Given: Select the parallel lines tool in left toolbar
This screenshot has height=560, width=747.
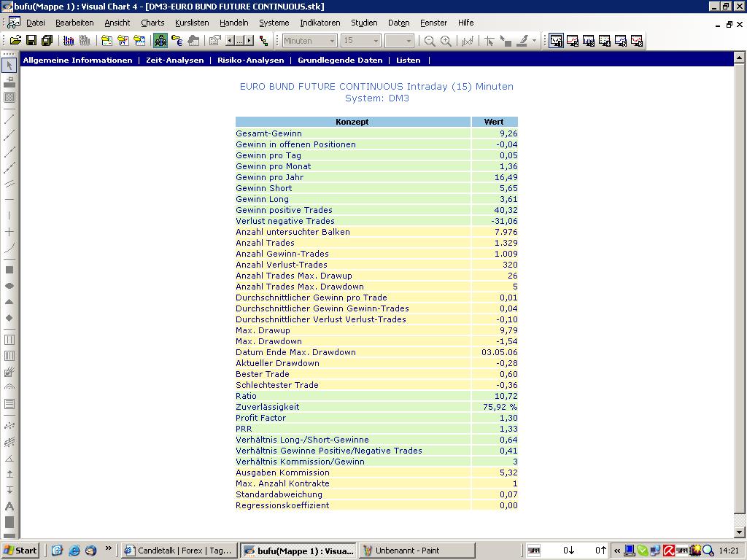Looking at the screenshot, I should click(9, 183).
